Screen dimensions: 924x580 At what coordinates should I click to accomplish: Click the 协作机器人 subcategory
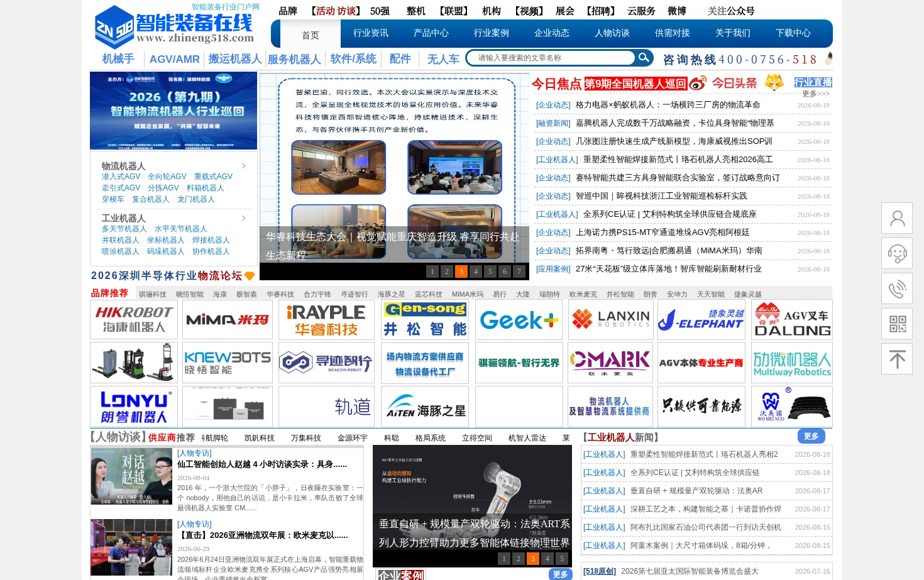211,251
